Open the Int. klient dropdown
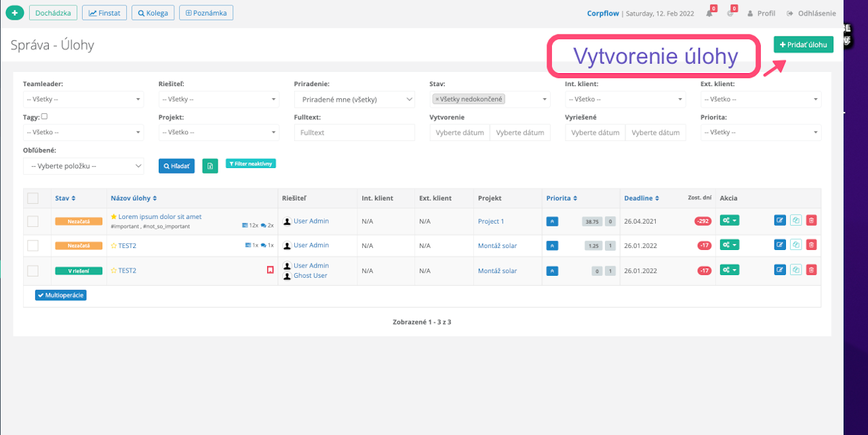868x435 pixels. [x=625, y=99]
